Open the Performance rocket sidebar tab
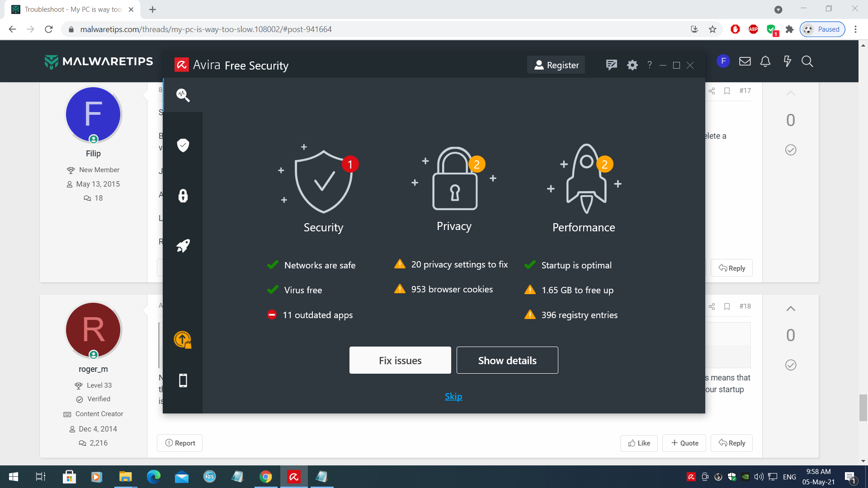Screen dimensions: 868x488 183,246
